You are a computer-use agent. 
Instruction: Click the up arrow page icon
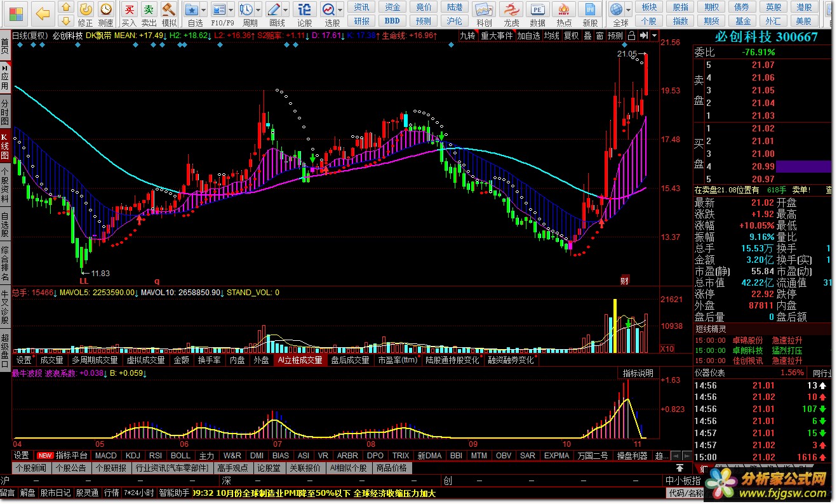[65, 8]
